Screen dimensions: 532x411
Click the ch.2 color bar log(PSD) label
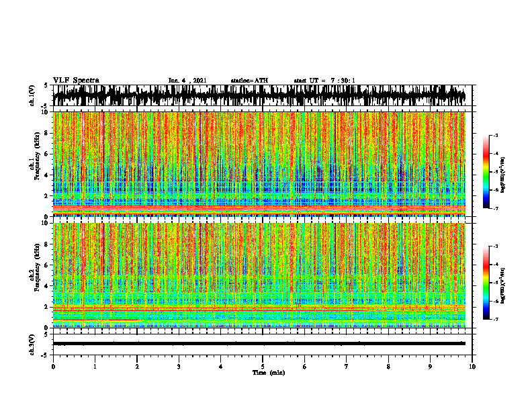coord(503,285)
